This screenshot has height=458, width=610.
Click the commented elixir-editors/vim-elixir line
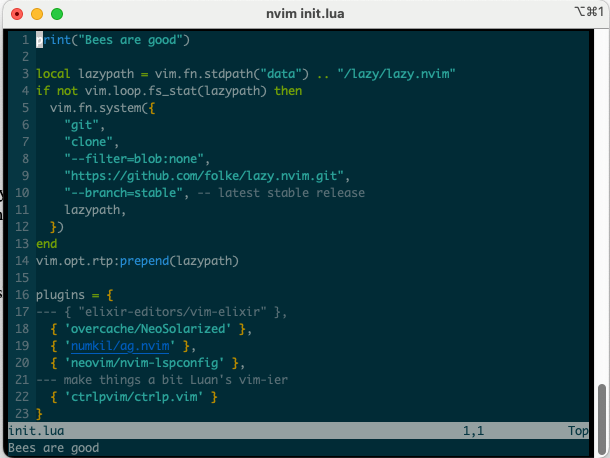(161, 312)
